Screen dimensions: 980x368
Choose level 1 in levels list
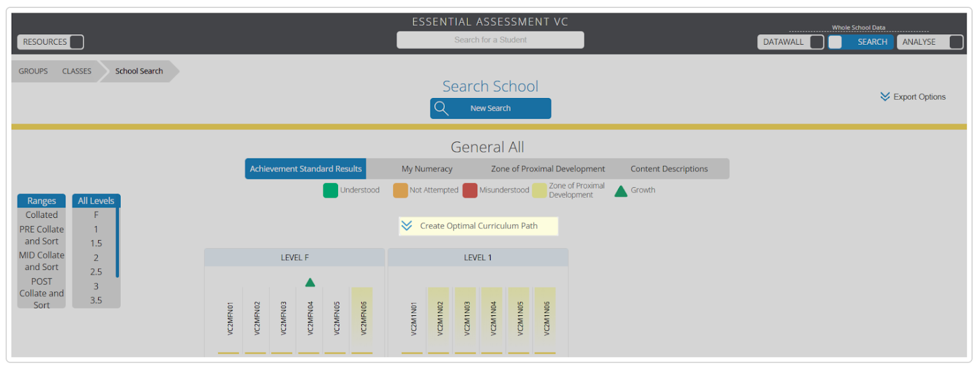[x=96, y=229]
